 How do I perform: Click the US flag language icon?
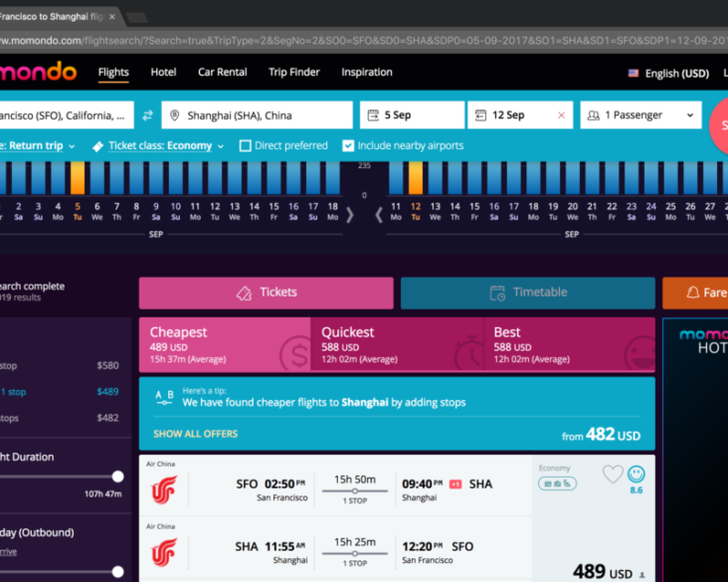click(x=634, y=73)
